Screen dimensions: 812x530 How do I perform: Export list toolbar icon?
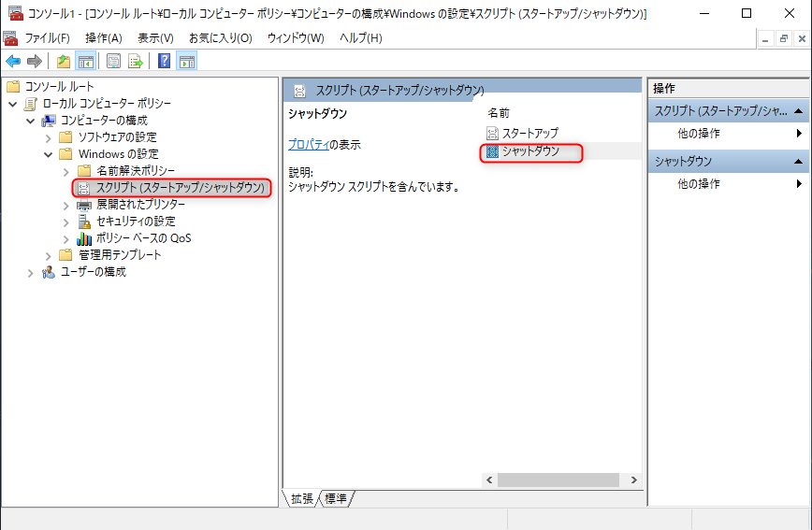135,61
